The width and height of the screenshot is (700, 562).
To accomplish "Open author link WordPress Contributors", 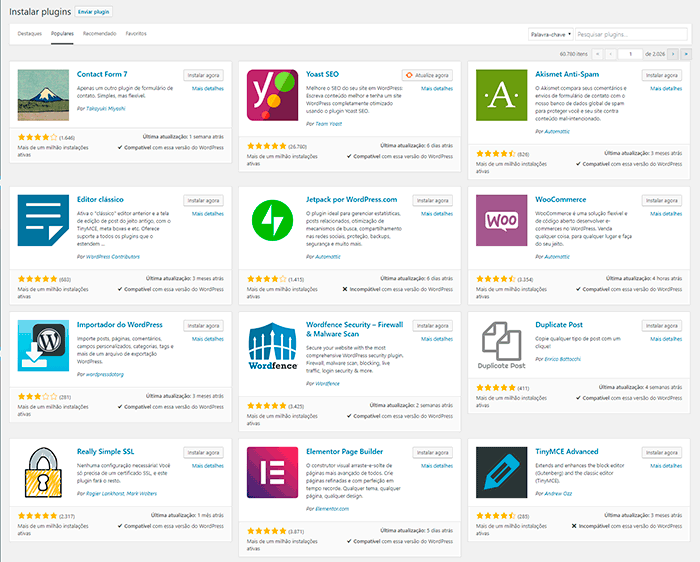I will coord(113,257).
